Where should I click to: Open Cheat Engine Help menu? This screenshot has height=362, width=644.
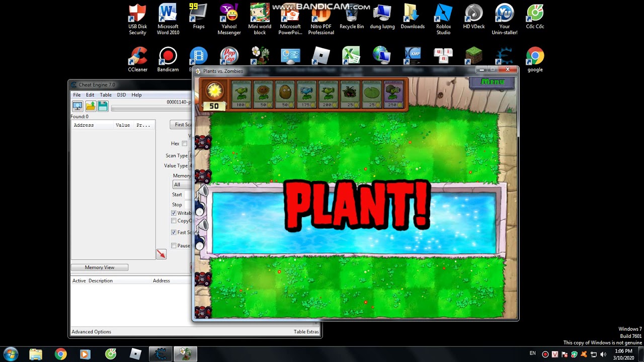(137, 95)
